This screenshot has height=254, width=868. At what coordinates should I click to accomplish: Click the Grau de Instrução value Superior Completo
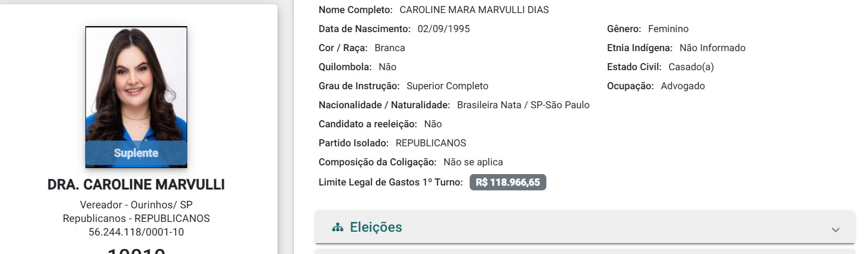447,86
